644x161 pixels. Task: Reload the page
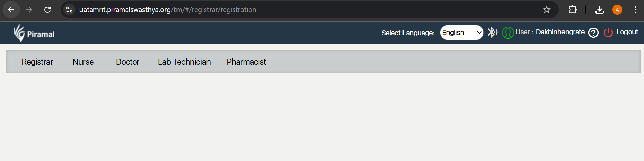[47, 10]
